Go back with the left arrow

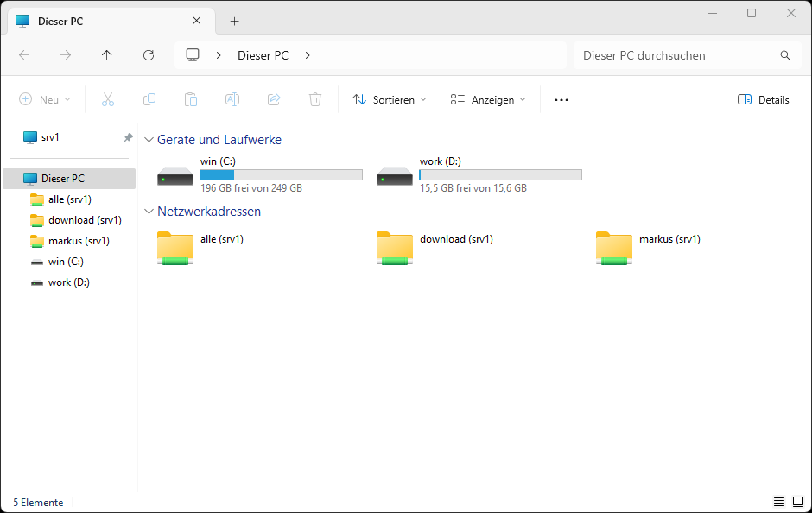point(24,55)
